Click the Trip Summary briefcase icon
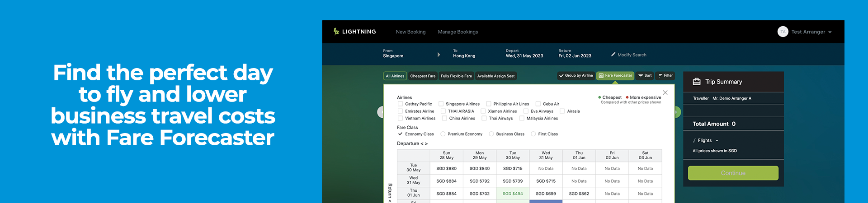Viewport: 868px width, 203px height. pos(697,82)
